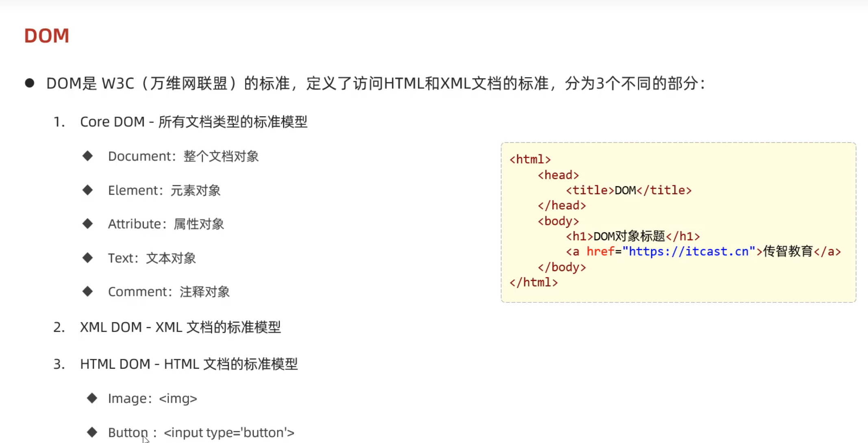
Task: Click the Image: <img> list item
Action: 152,399
